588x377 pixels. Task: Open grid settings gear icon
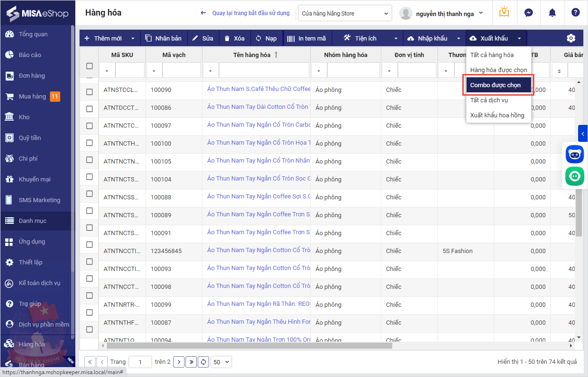click(571, 38)
